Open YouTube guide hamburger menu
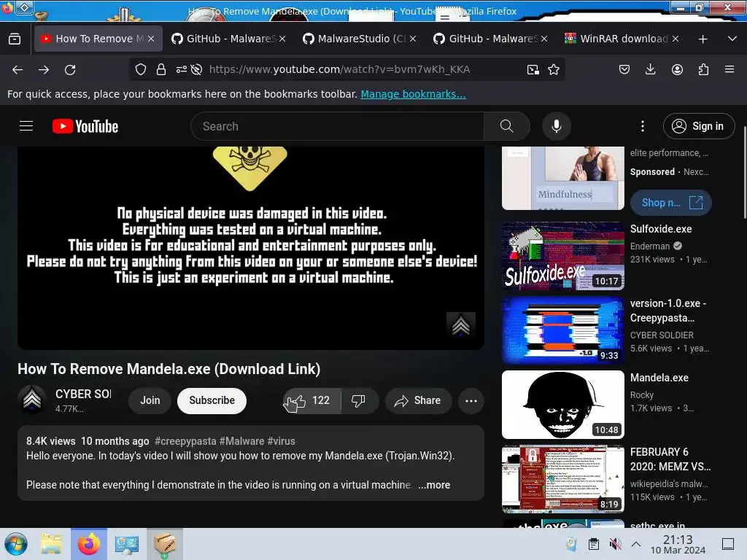747x560 pixels. (x=26, y=125)
